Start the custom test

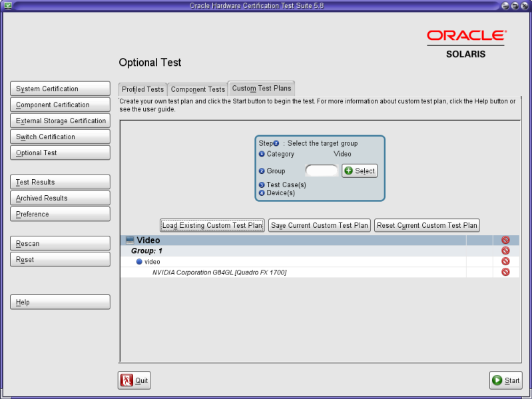[x=505, y=380]
